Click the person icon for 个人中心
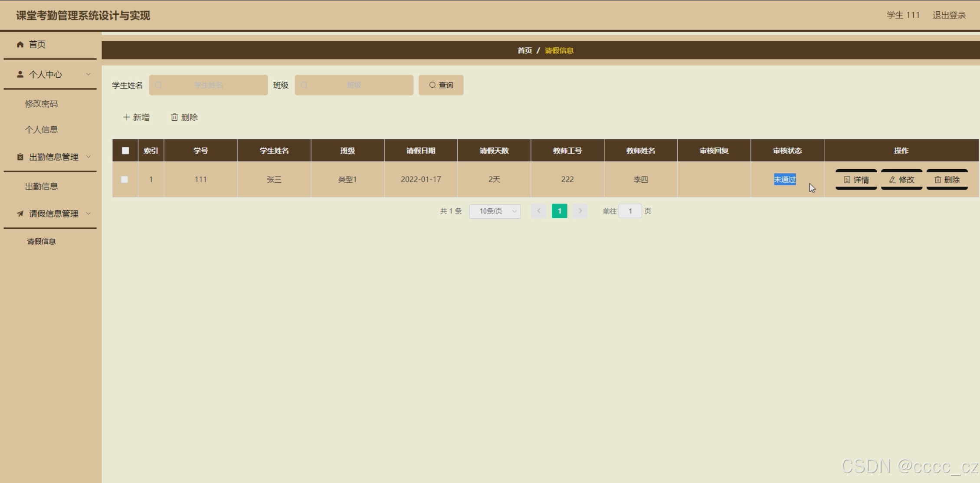The height and width of the screenshot is (483, 980). pyautogui.click(x=20, y=74)
